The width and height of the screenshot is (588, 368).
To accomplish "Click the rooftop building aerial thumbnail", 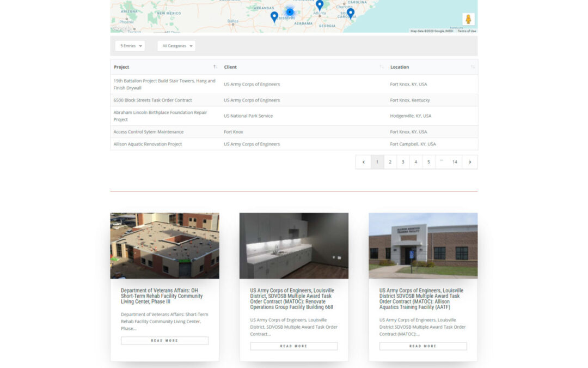I will pyautogui.click(x=164, y=245).
